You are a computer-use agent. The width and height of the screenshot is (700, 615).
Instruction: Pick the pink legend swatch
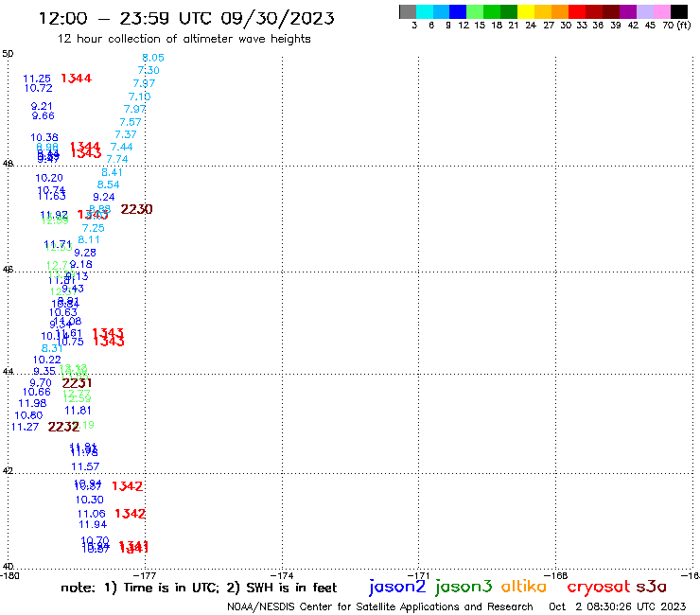pyautogui.click(x=661, y=11)
